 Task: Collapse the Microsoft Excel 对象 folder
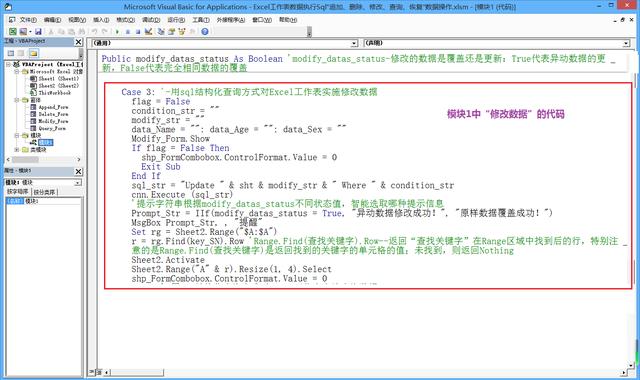(17, 71)
